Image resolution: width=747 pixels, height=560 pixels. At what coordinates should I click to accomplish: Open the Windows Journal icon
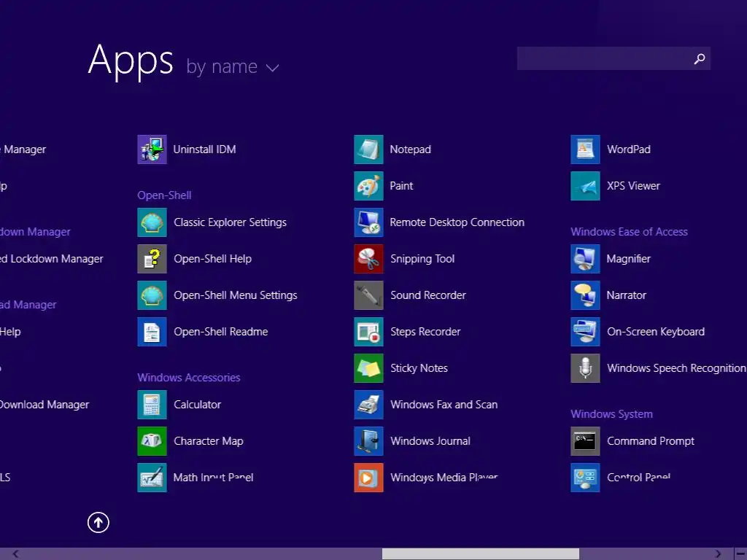pos(368,441)
